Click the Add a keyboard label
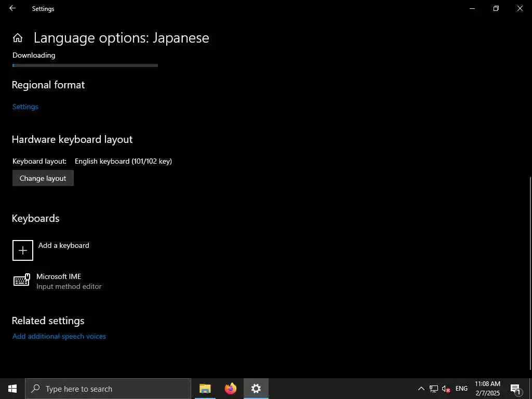The height and width of the screenshot is (399, 532). click(x=64, y=245)
